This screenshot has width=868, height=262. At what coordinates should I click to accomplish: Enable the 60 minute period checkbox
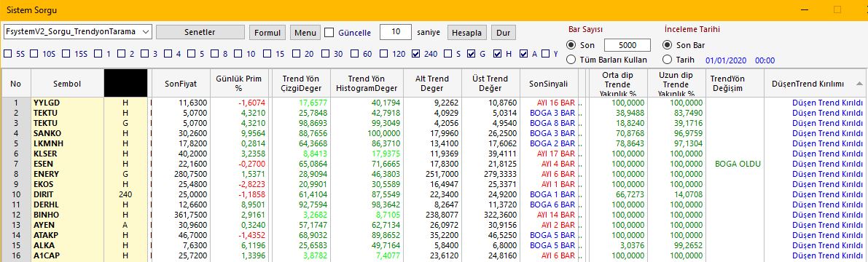point(353,54)
